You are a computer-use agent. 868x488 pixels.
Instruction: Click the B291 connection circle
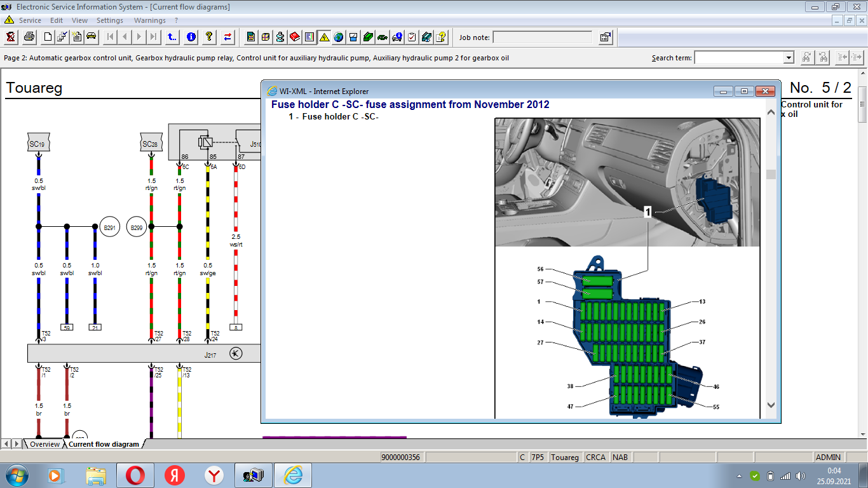point(110,227)
